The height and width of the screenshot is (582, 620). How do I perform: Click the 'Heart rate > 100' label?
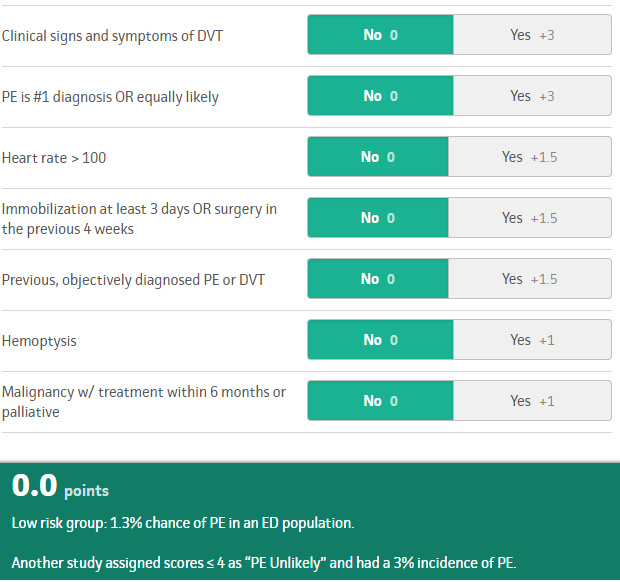pyautogui.click(x=54, y=158)
